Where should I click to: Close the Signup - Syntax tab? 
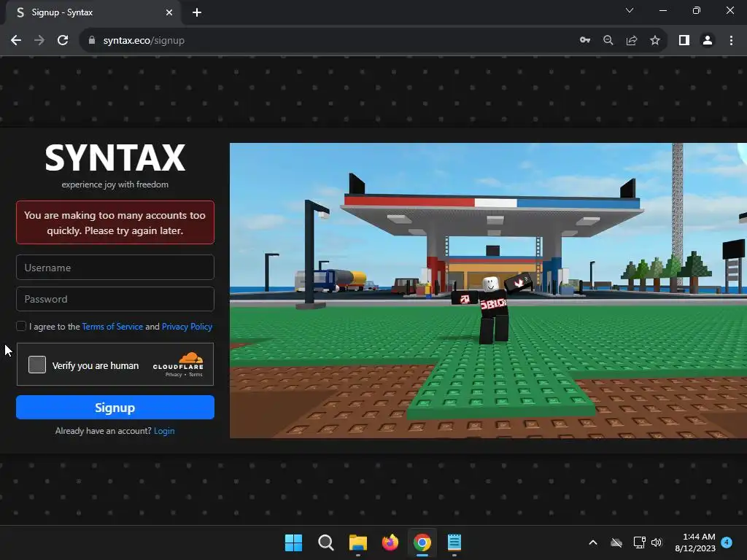coord(169,12)
